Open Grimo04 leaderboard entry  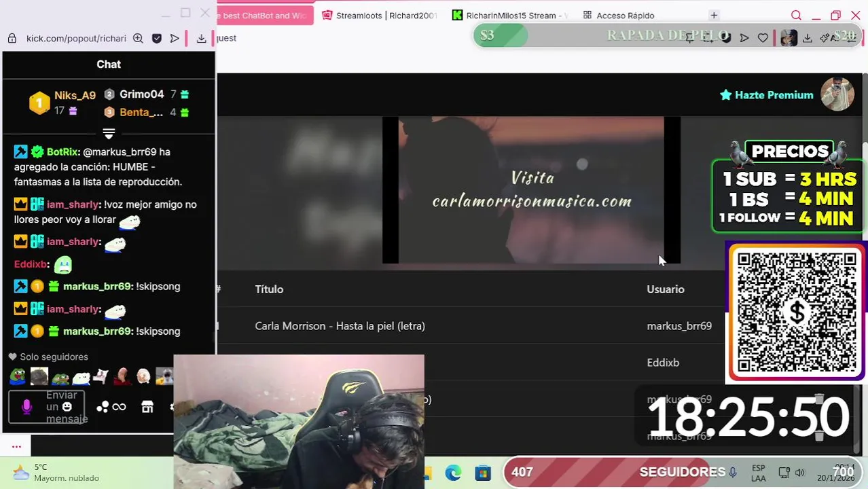point(146,94)
